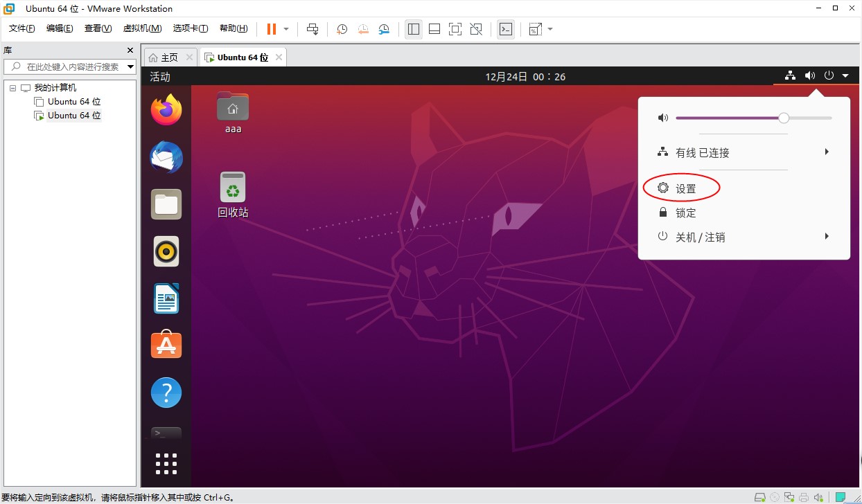Open the snapshot manager

(x=384, y=29)
